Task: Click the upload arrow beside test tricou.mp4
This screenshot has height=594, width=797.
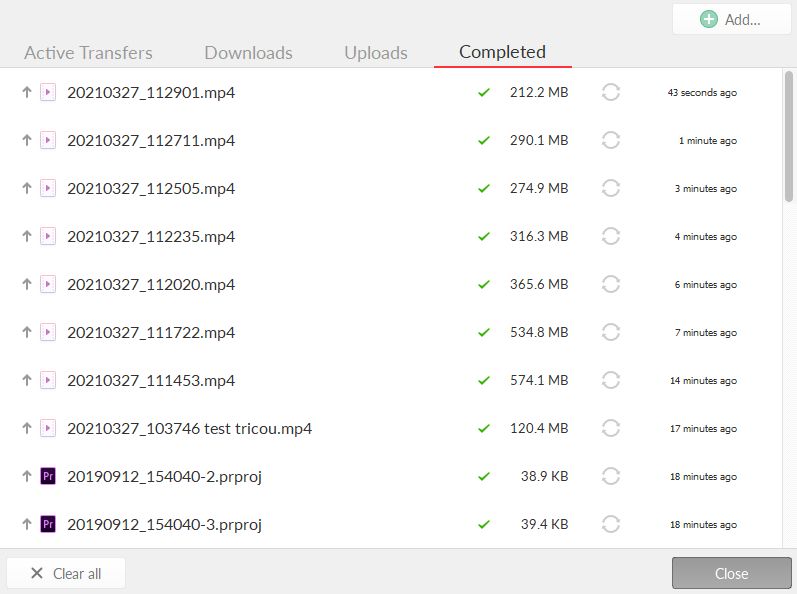Action: (x=27, y=429)
